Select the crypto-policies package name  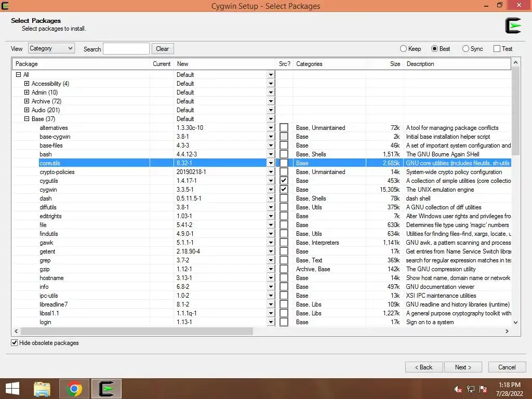[57, 171]
